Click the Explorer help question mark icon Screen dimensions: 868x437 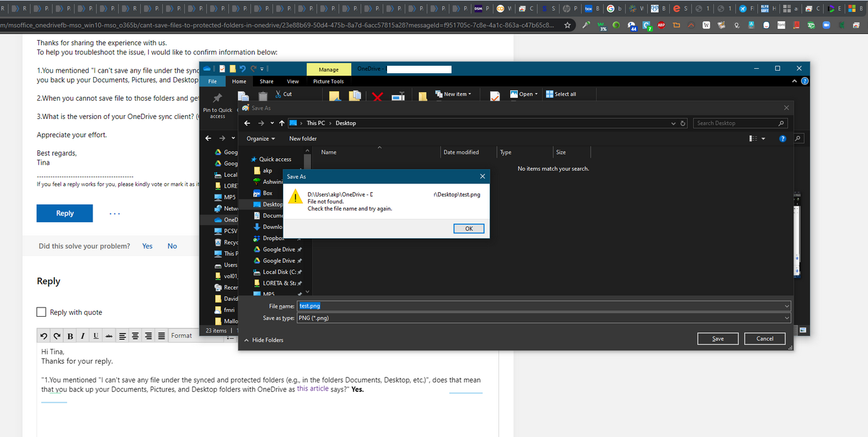[805, 81]
